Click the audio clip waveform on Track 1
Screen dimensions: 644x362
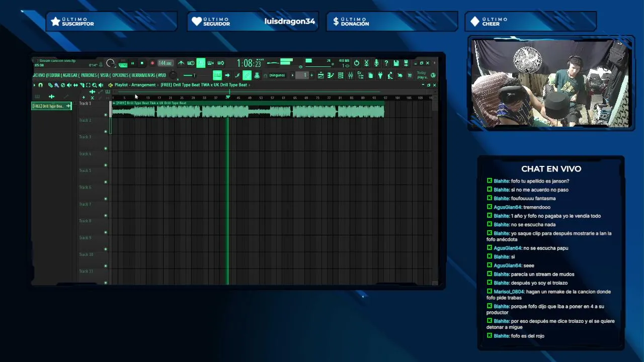pos(248,111)
